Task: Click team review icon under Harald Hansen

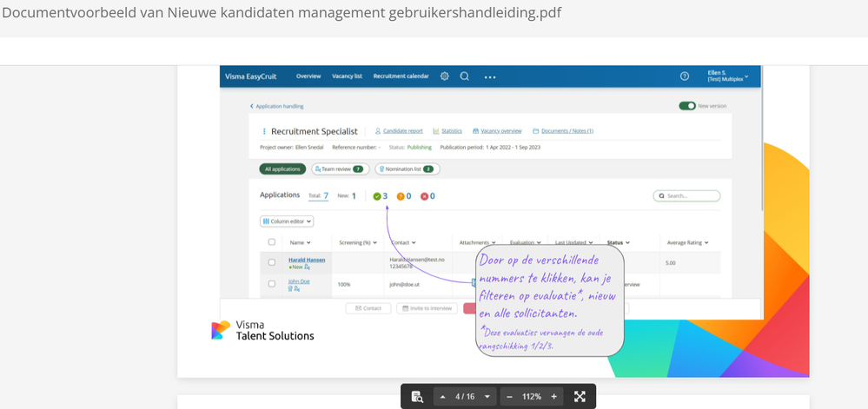Action: (x=308, y=267)
